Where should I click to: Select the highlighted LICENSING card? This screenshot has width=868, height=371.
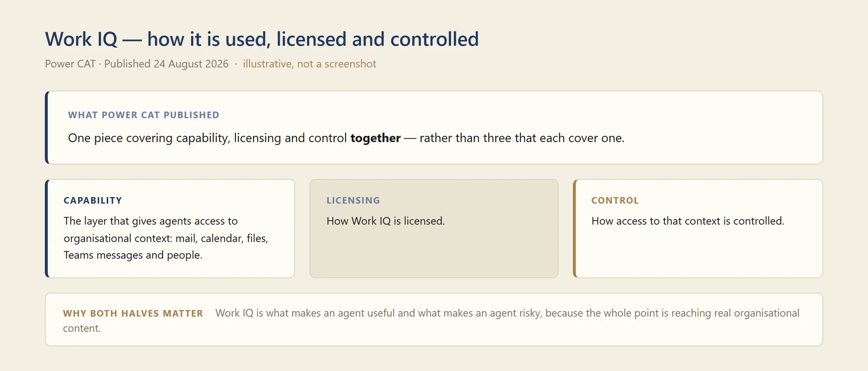[x=434, y=229]
